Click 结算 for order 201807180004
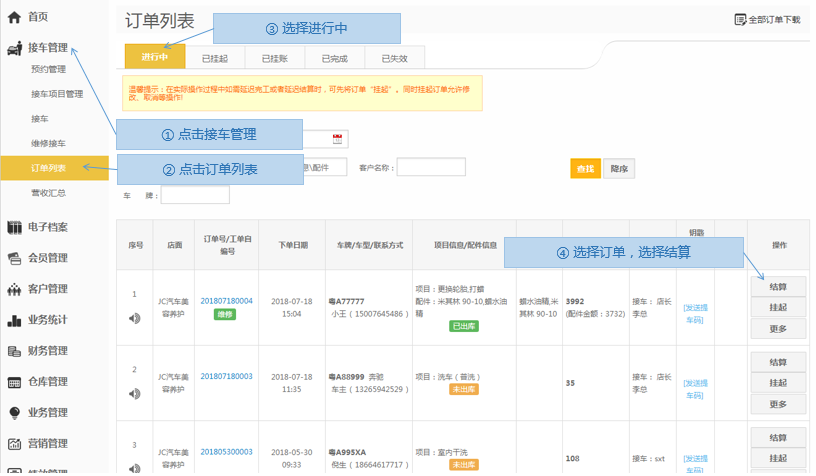Viewport: 816px width, 476px height. coord(778,287)
